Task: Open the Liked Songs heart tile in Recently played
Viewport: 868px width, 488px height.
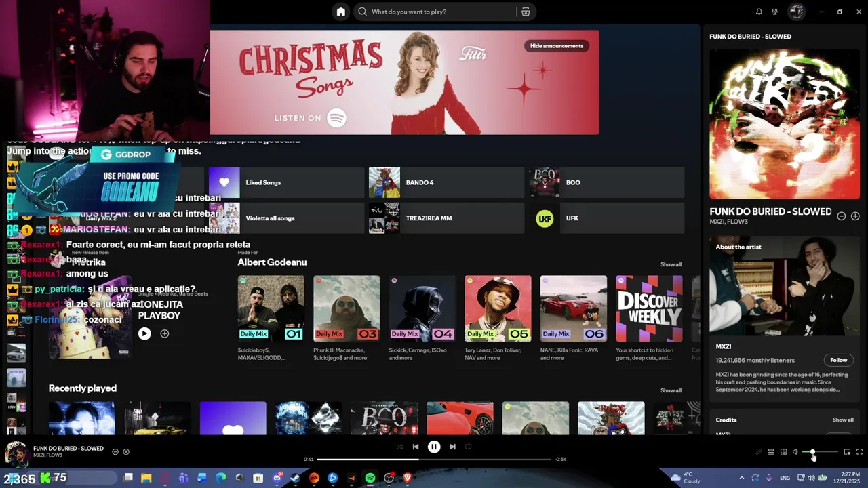Action: point(233,418)
